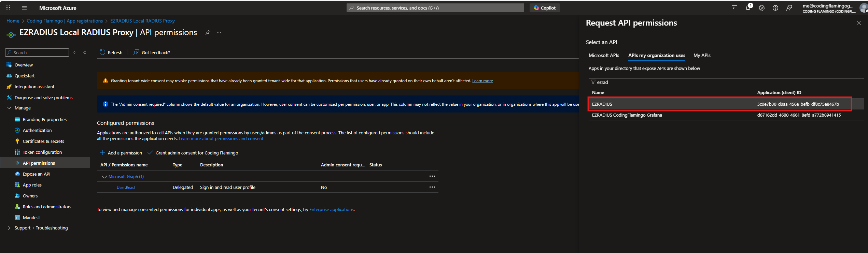Click the Admin consent requ... column header

(343, 165)
